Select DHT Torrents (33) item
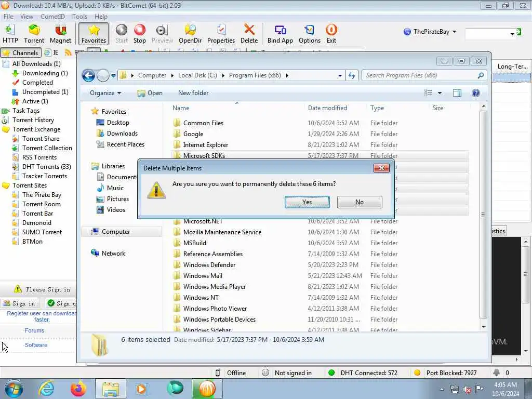532x399 pixels. click(46, 167)
